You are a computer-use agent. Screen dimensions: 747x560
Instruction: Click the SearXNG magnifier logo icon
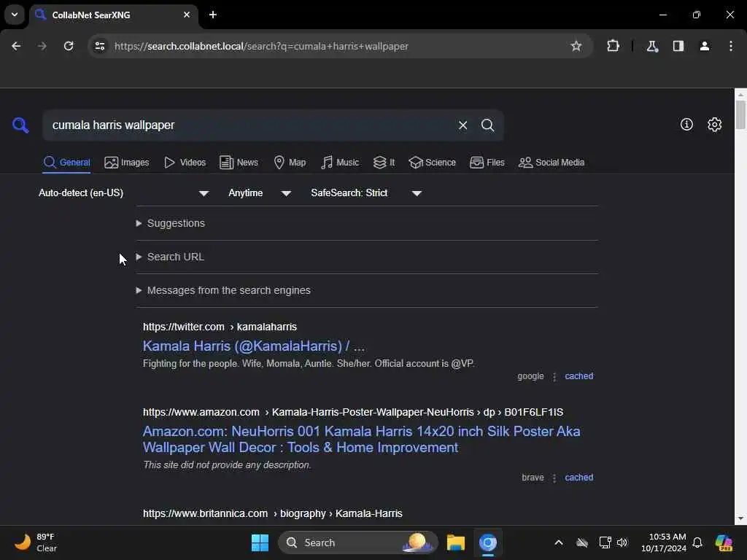[20, 125]
